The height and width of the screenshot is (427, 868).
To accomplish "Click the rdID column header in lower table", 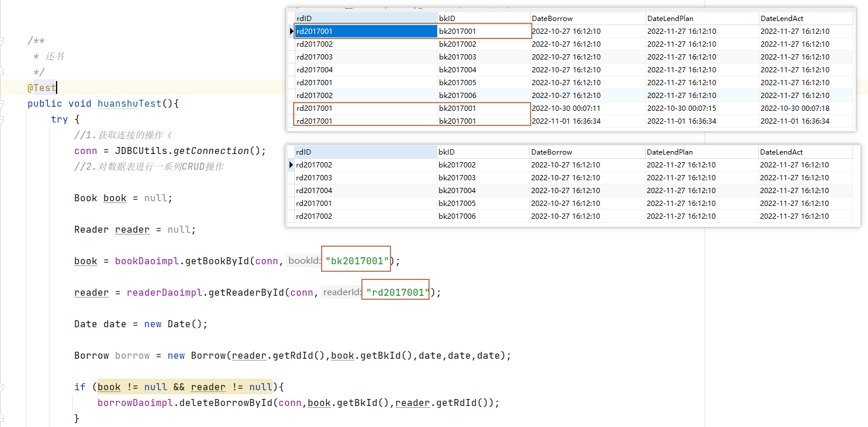I will tap(366, 152).
